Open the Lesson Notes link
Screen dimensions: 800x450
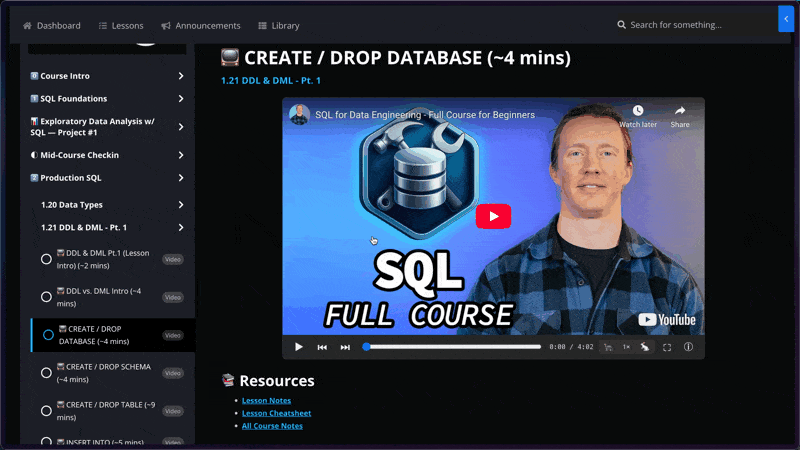[266, 401]
